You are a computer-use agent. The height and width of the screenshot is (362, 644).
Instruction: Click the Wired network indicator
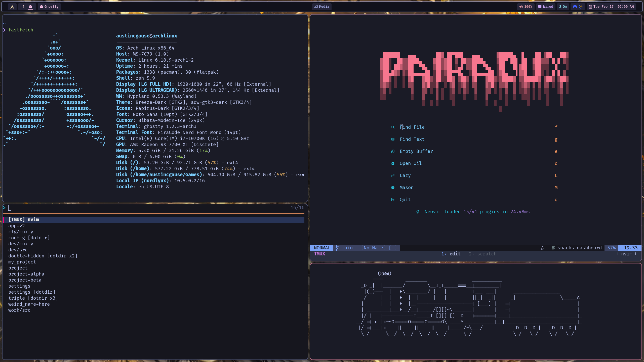[x=546, y=7]
